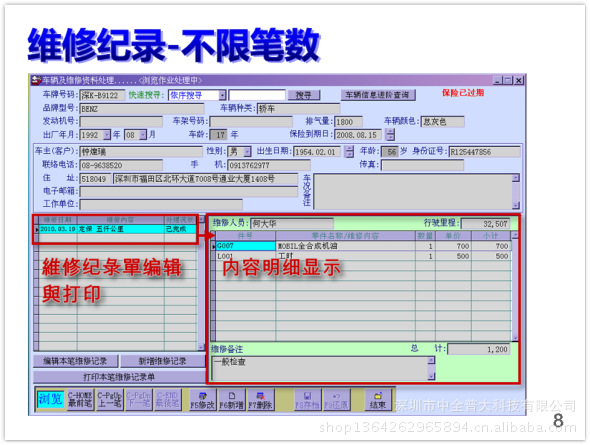This screenshot has height=445, width=590.
Task: Go to previous record with C-PgUp 上一笔
Action: [x=109, y=400]
